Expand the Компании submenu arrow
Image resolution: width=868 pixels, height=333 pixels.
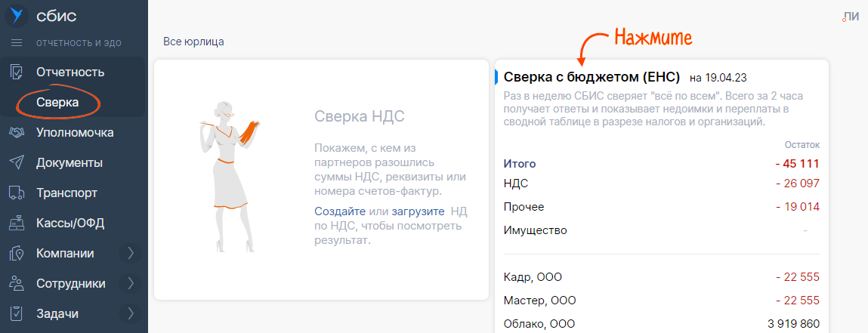pos(131,254)
